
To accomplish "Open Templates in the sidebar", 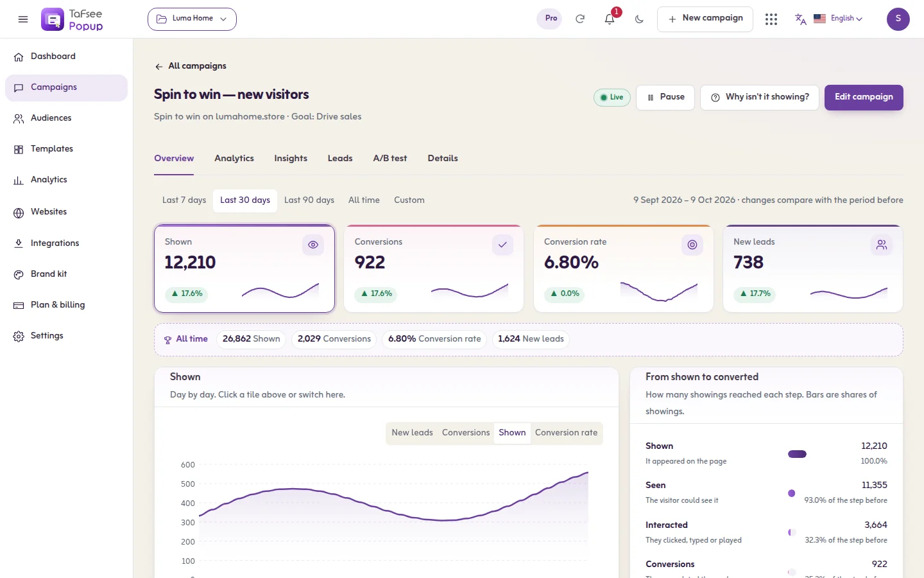I will pos(66,149).
